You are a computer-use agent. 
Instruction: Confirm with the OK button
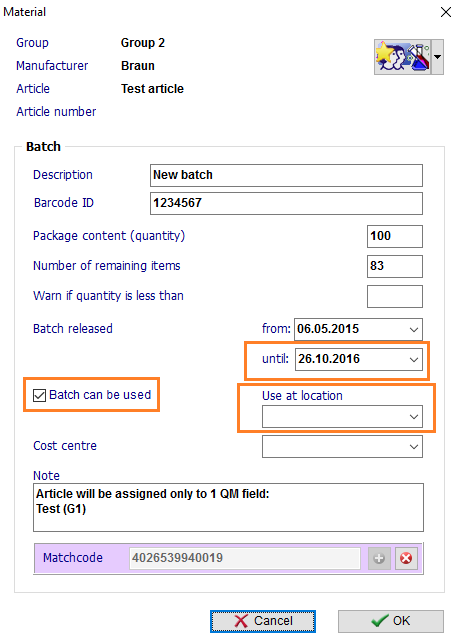click(391, 621)
